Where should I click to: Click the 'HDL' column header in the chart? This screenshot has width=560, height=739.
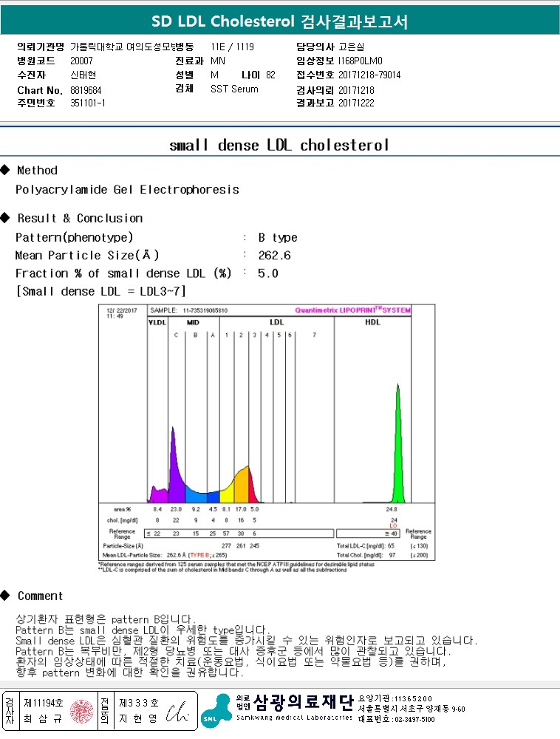point(372,322)
